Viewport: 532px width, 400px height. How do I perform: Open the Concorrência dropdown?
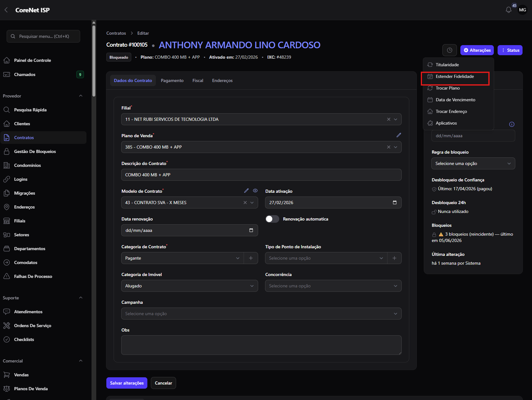click(333, 286)
